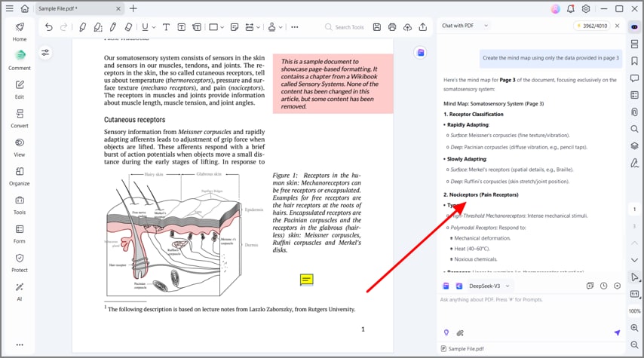Expand the measure tool dropdown arrow
The image size is (644, 358).
tap(259, 27)
